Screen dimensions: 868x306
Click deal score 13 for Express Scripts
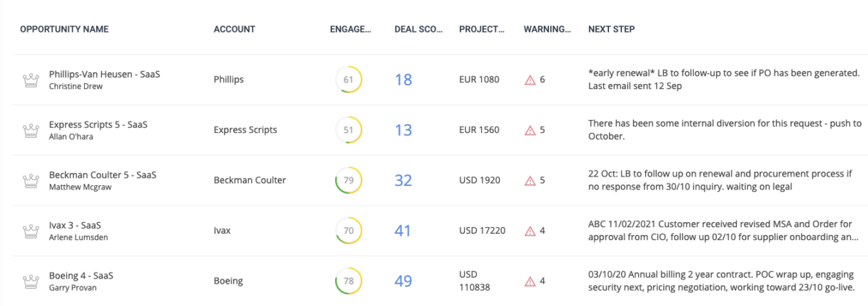coord(403,130)
